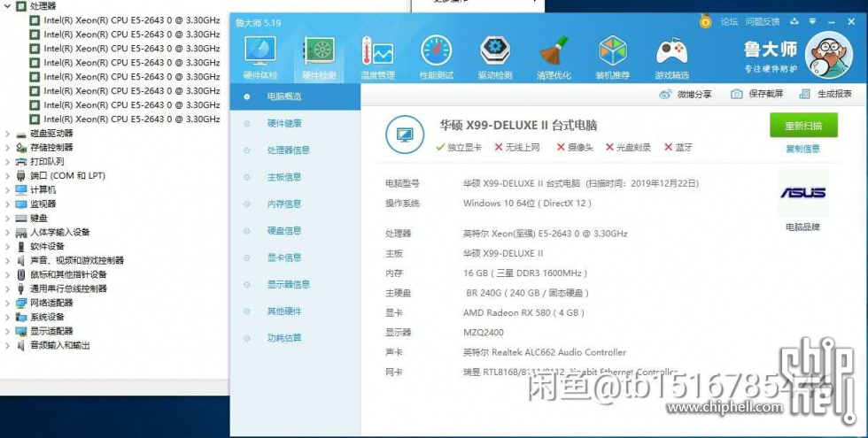Expand 人体学输入设备 in Device Manager
This screenshot has width=868, height=438.
tap(7, 232)
